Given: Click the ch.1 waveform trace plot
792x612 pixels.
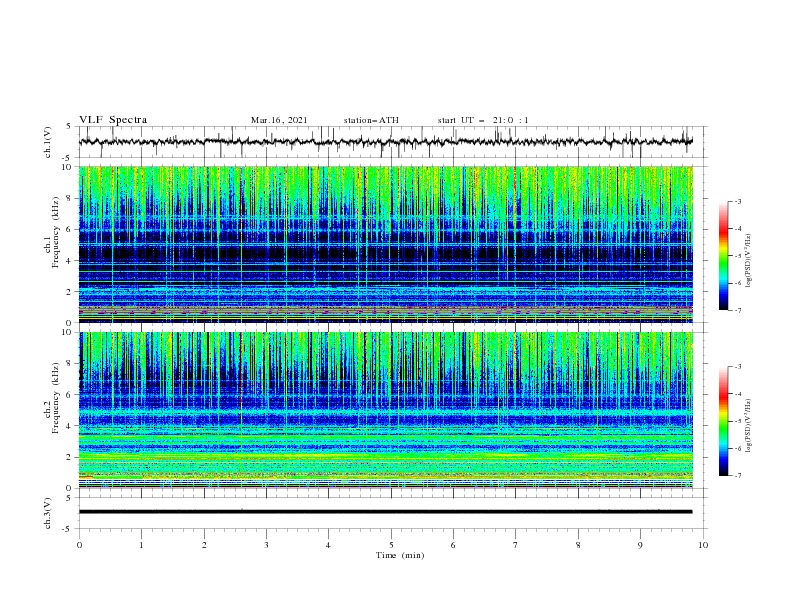Looking at the screenshot, I should pyautogui.click(x=386, y=142).
